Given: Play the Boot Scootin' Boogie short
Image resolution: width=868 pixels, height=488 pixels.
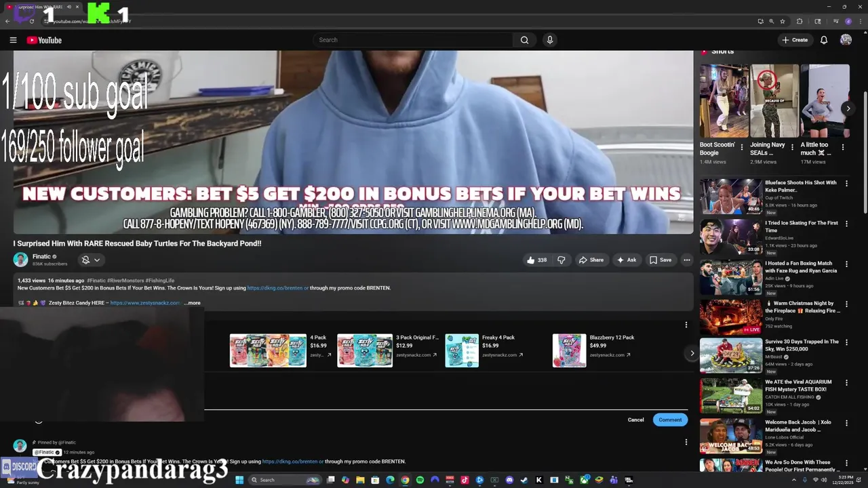Looking at the screenshot, I should click(724, 101).
